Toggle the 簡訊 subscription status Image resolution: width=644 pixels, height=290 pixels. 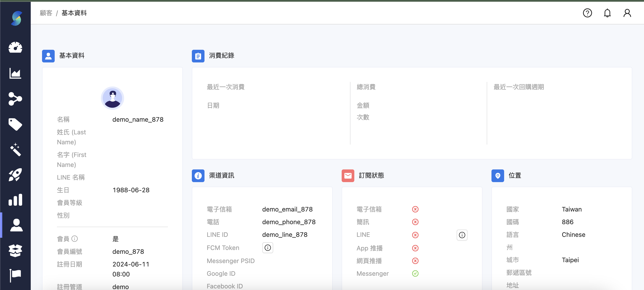click(415, 222)
